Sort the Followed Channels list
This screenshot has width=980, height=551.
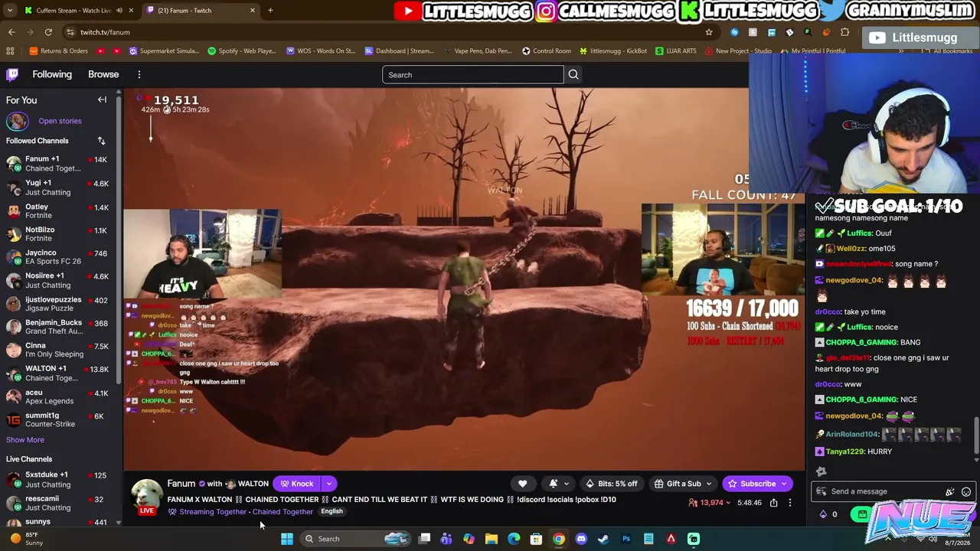coord(101,141)
